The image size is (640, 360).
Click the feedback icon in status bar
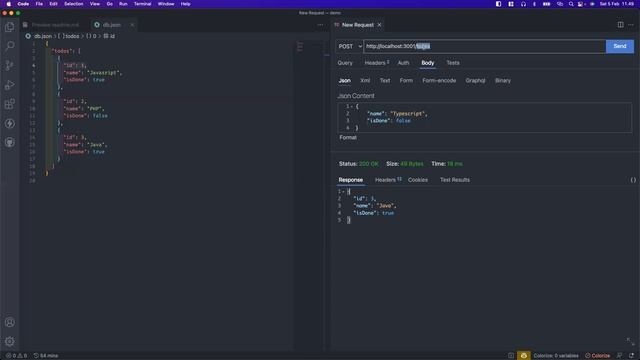(620, 356)
